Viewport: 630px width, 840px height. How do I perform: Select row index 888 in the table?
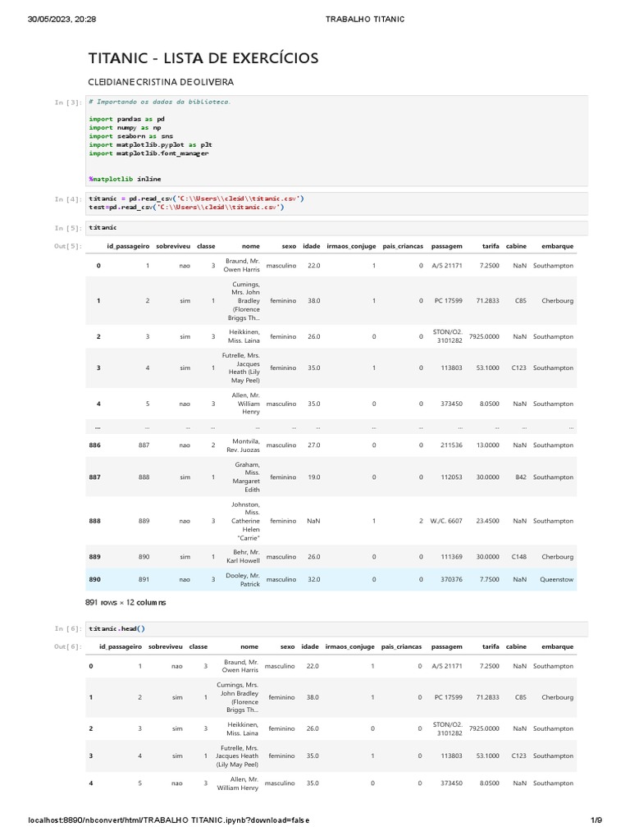(95, 521)
